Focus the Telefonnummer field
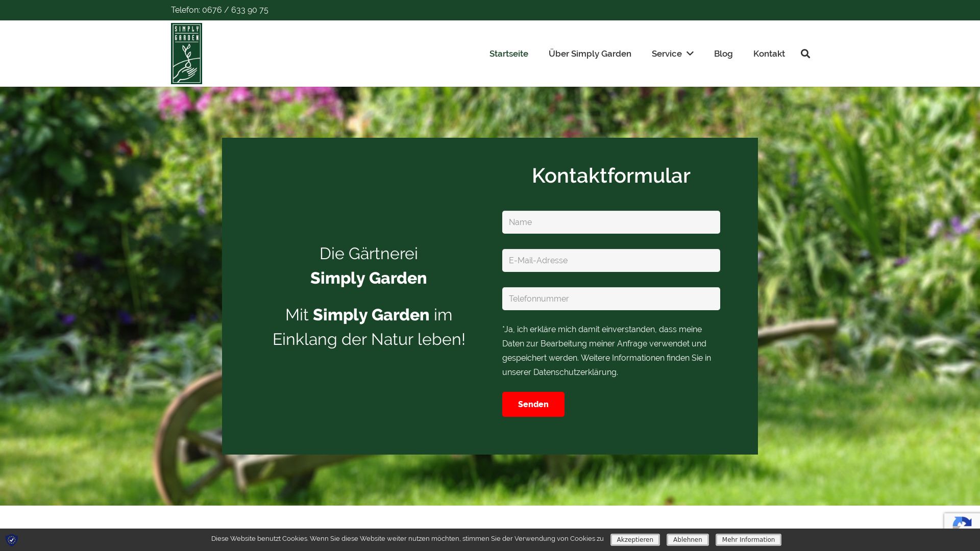 coord(611,298)
